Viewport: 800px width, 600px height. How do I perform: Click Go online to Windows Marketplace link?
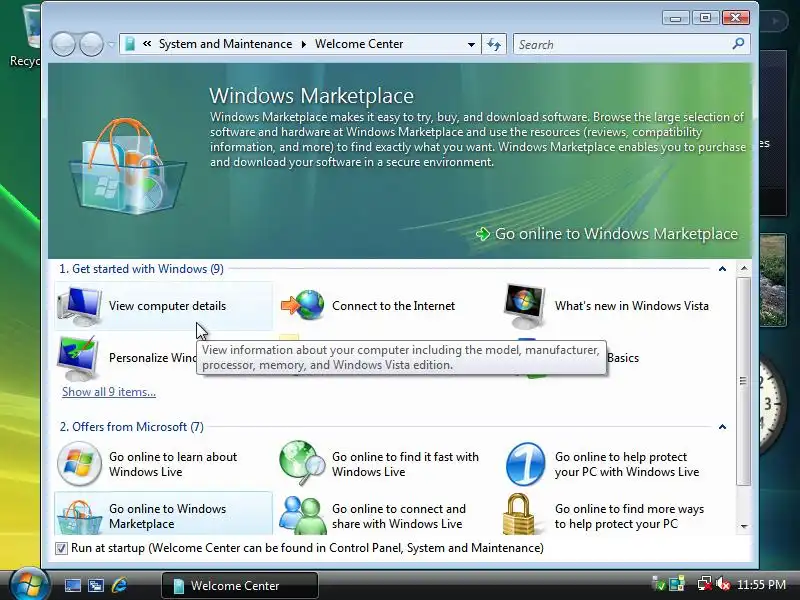616,234
